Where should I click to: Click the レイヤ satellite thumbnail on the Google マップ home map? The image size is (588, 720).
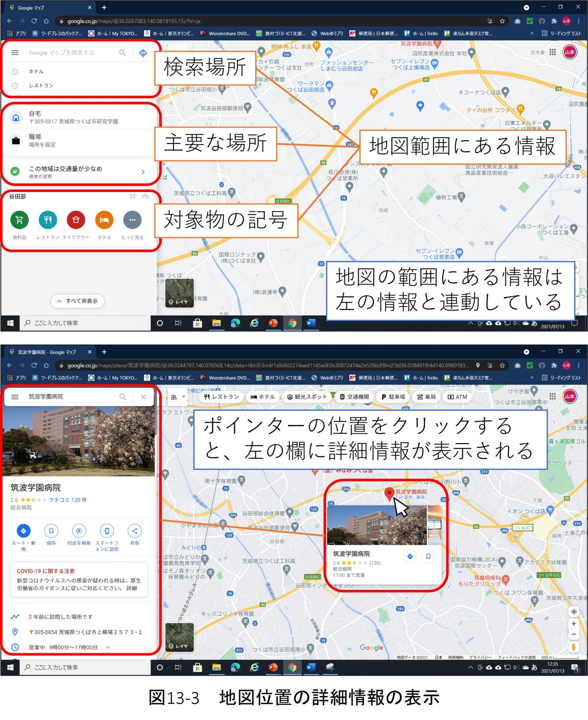[x=179, y=293]
